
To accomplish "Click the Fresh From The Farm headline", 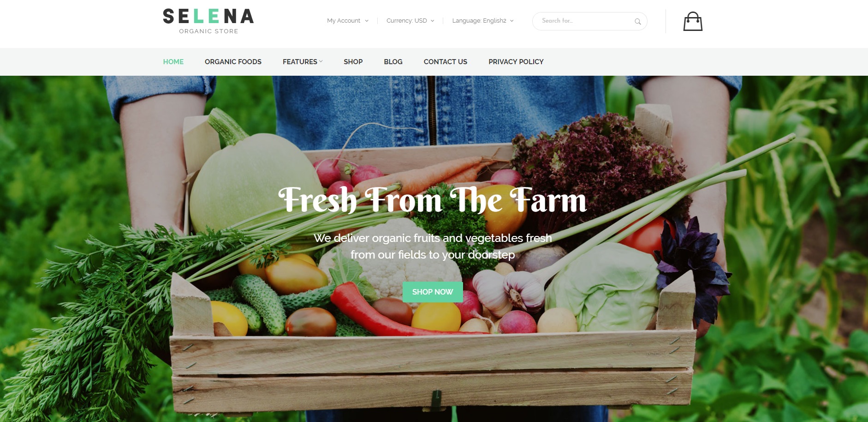I will pyautogui.click(x=433, y=200).
